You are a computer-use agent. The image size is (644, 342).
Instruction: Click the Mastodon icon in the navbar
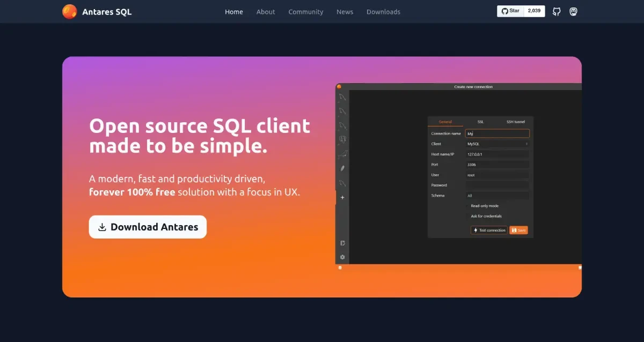point(574,11)
